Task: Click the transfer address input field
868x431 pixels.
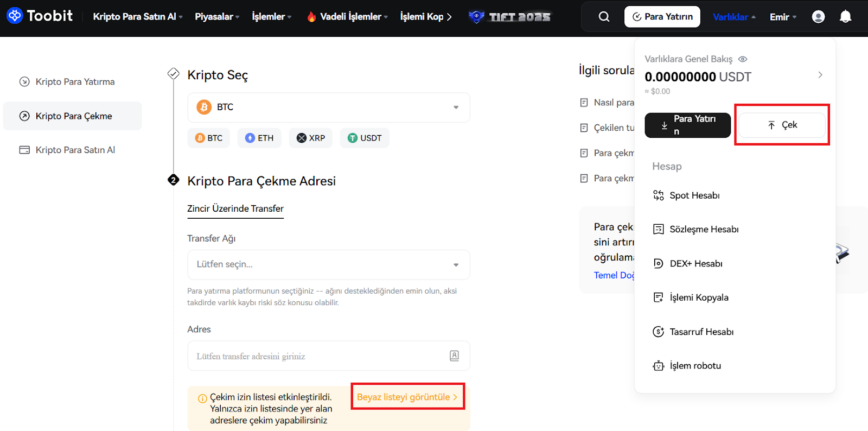Action: (x=329, y=356)
